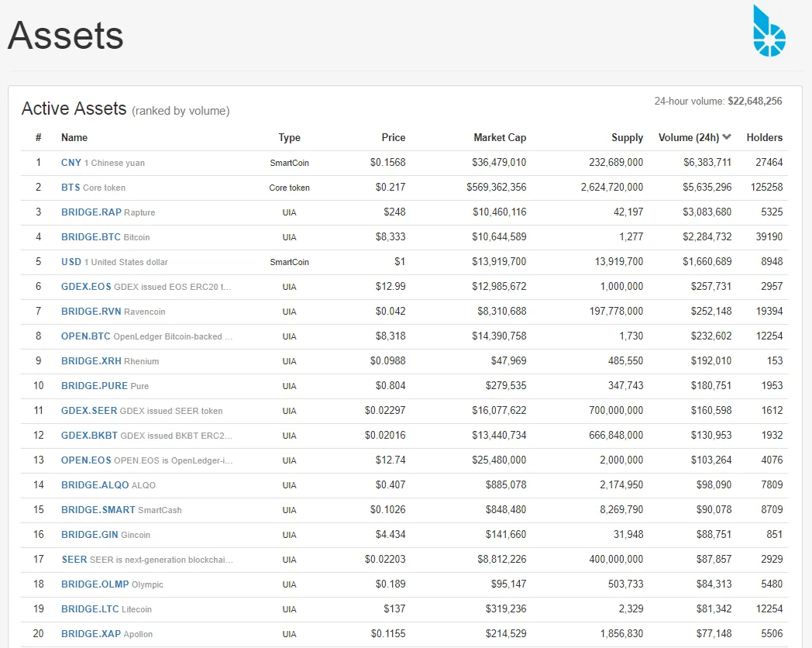Sort by the Supply column header
The width and height of the screenshot is (812, 648).
click(627, 137)
